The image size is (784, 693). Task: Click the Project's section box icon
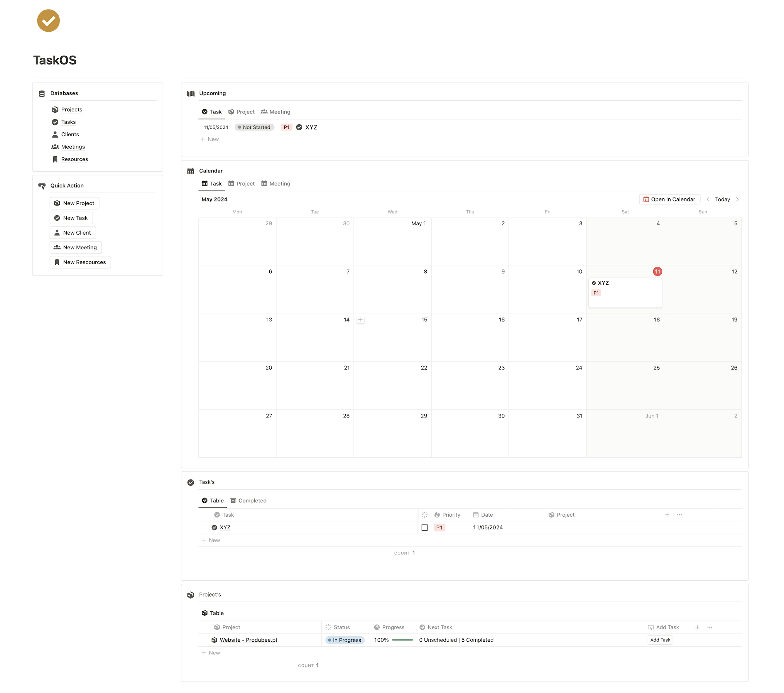[191, 595]
